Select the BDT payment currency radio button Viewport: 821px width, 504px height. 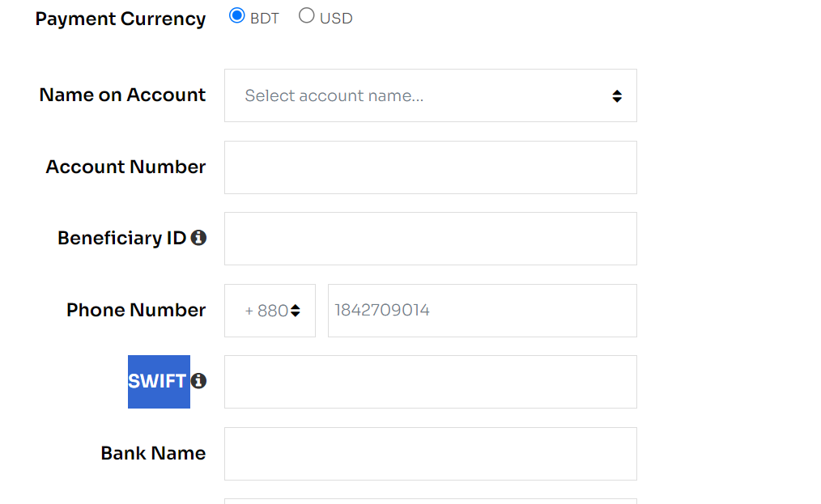click(x=236, y=15)
